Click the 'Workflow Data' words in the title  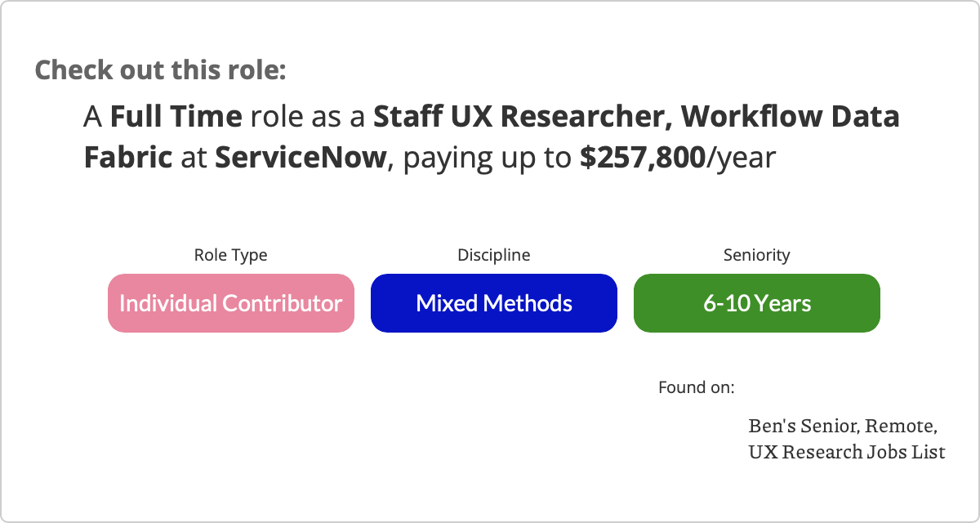[x=791, y=117]
